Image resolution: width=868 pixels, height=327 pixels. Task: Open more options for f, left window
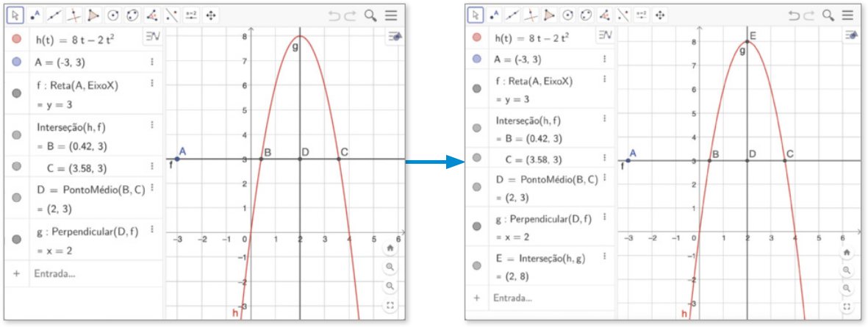click(151, 83)
